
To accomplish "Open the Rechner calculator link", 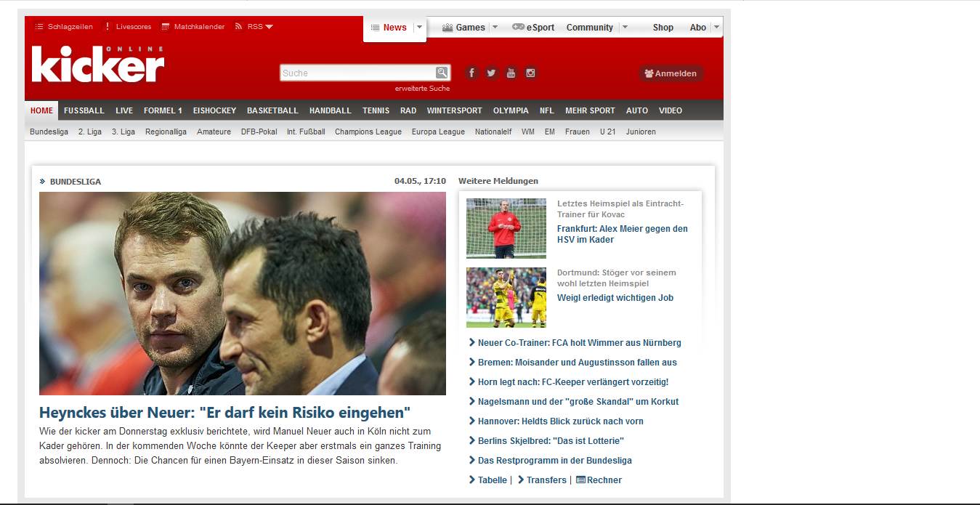I will pos(604,480).
